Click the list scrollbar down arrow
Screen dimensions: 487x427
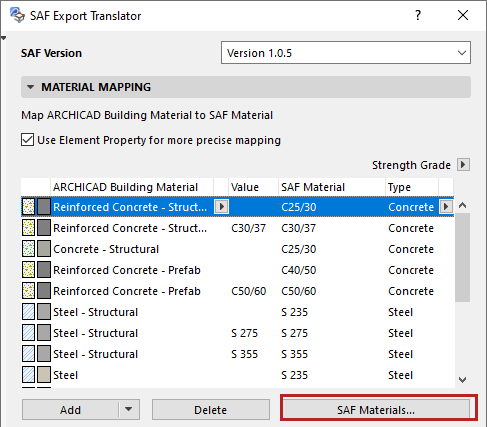[462, 380]
